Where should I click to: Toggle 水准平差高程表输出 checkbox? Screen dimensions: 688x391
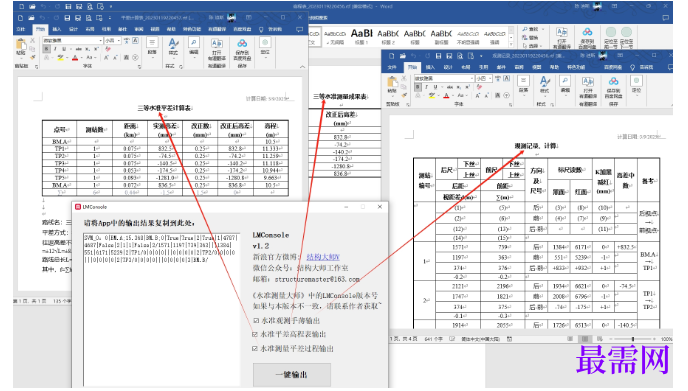click(x=255, y=334)
